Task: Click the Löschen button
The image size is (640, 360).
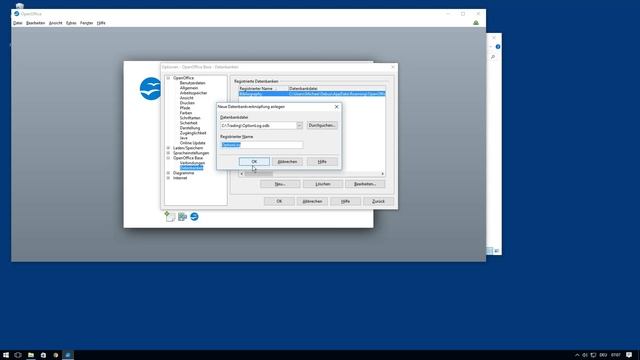Action: click(x=323, y=184)
